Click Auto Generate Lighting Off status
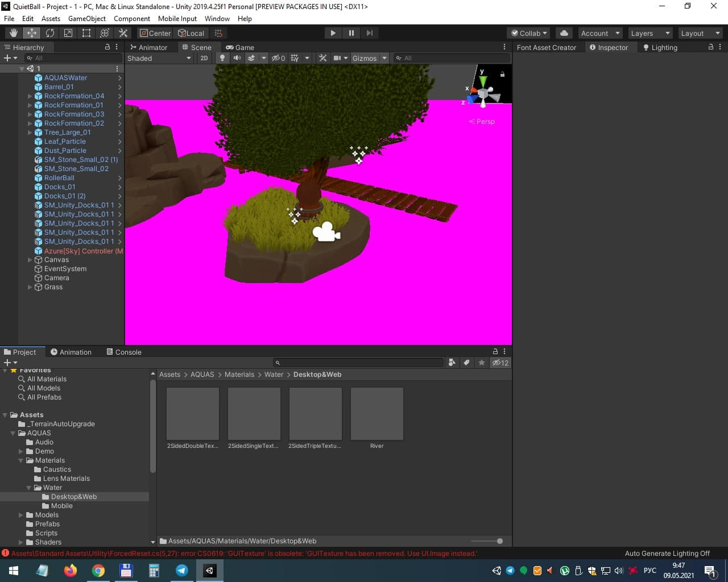 click(667, 554)
